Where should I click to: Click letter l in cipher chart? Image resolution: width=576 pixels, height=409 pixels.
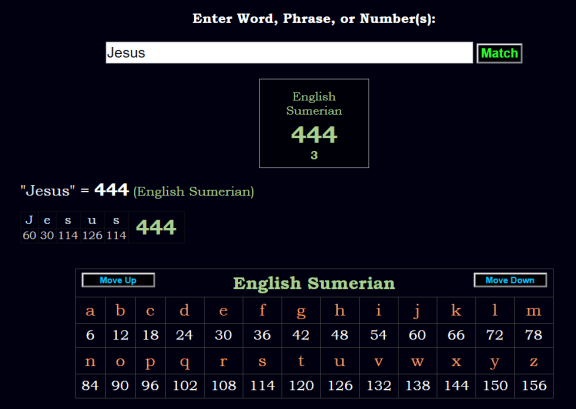(495, 311)
